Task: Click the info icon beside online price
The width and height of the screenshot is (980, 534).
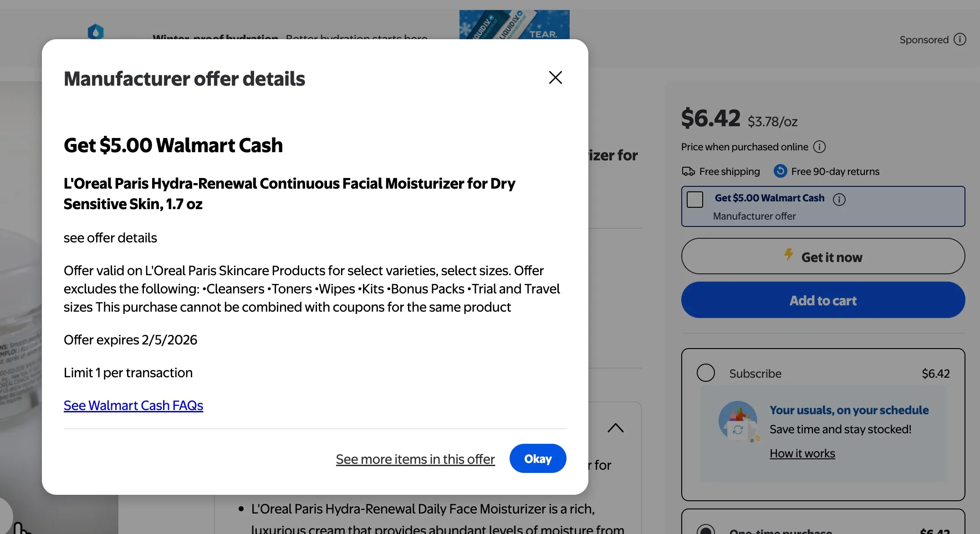Action: 820,147
